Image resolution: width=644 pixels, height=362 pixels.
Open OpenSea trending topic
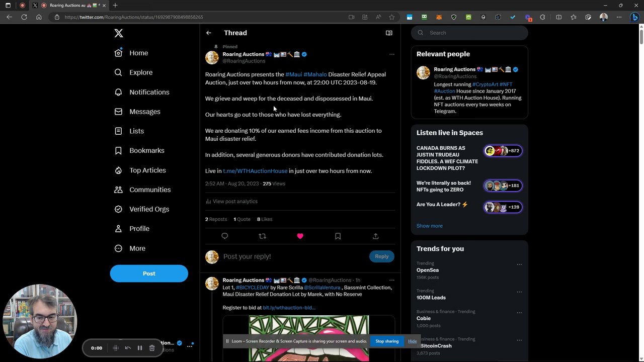click(x=428, y=270)
